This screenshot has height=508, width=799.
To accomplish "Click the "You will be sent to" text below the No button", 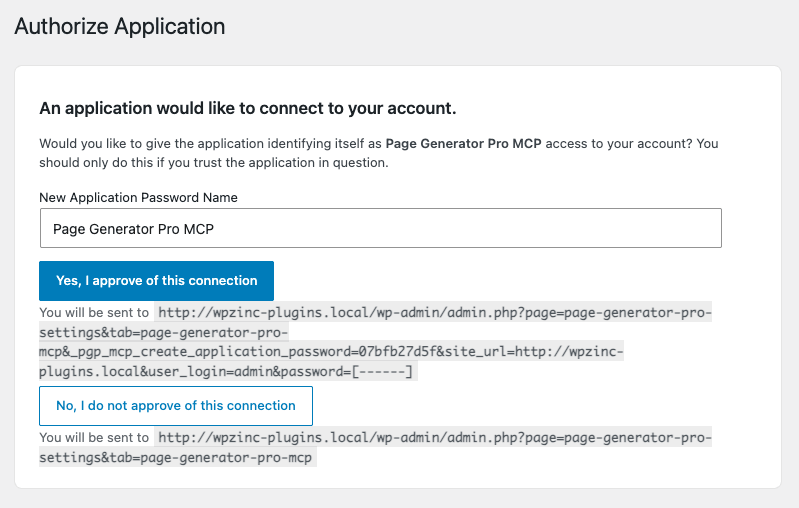I will [x=94, y=438].
